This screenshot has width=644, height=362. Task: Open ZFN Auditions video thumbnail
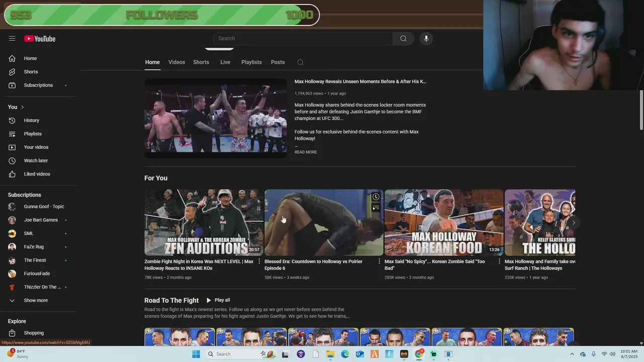click(203, 223)
